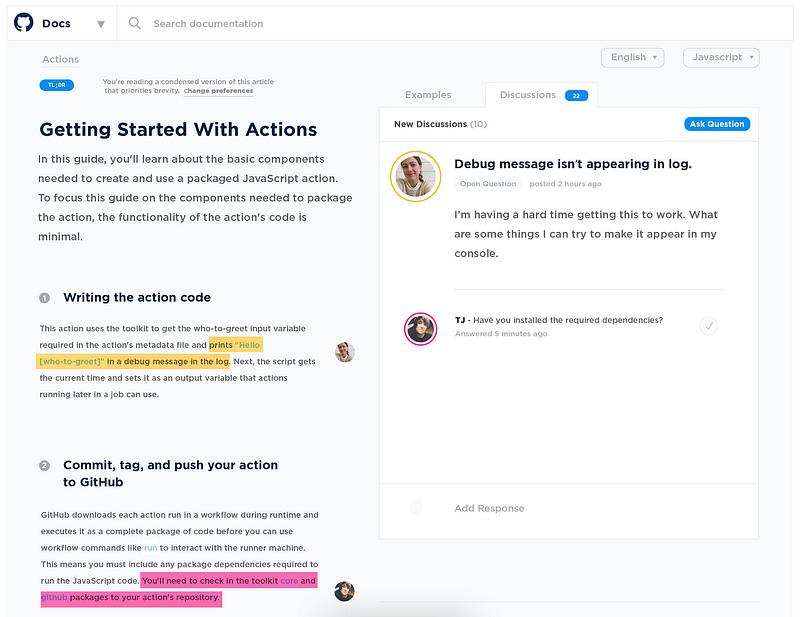Open the "core" package link
Viewport: 800px width, 617px height.
tap(289, 581)
